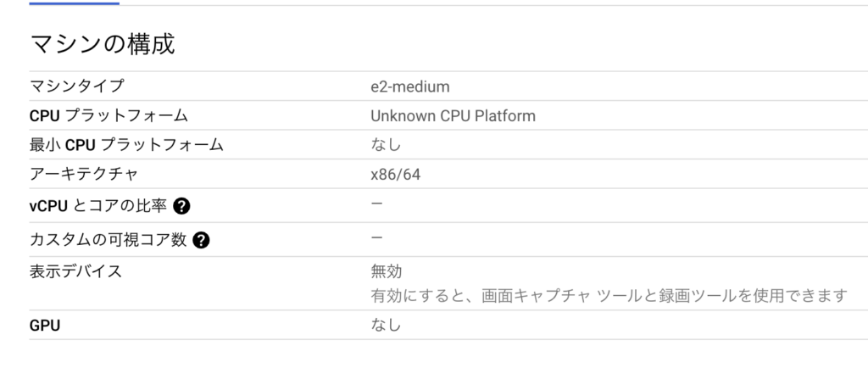Select the x86/64 architecture value

tap(395, 175)
